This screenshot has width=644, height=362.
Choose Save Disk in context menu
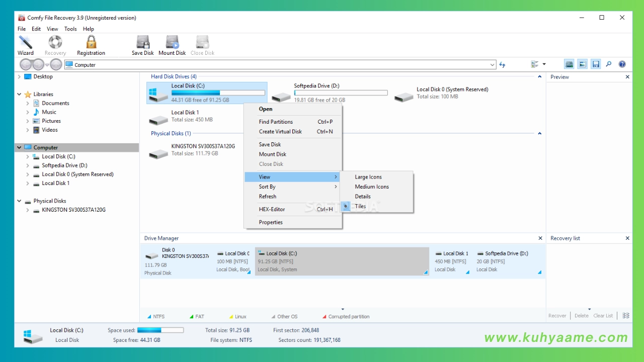[293, 144]
